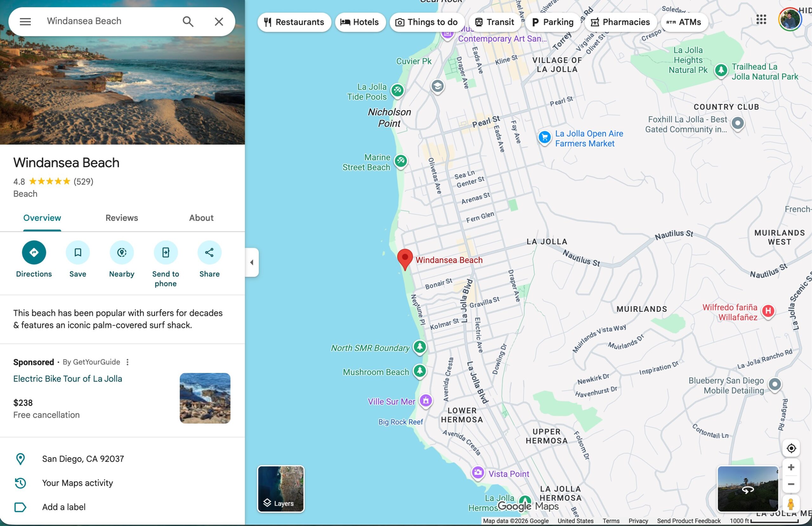This screenshot has width=812, height=526.
Task: Filter map by Restaurants
Action: pyautogui.click(x=294, y=22)
